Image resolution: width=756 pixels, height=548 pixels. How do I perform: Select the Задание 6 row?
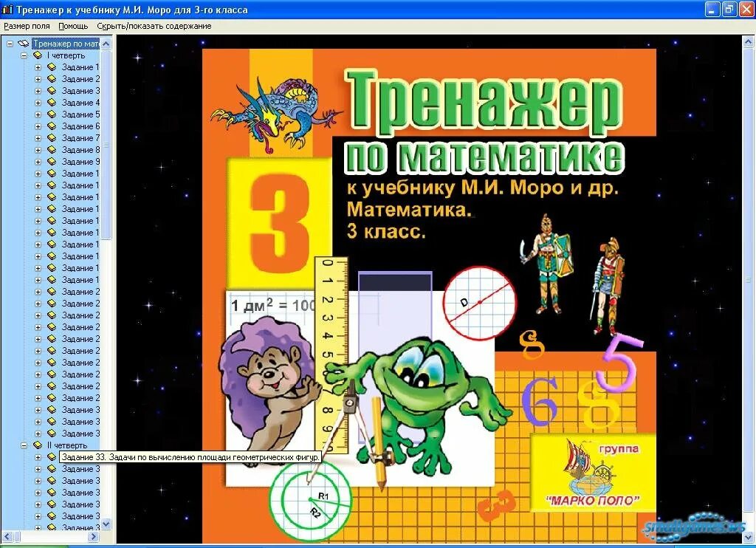coord(80,126)
